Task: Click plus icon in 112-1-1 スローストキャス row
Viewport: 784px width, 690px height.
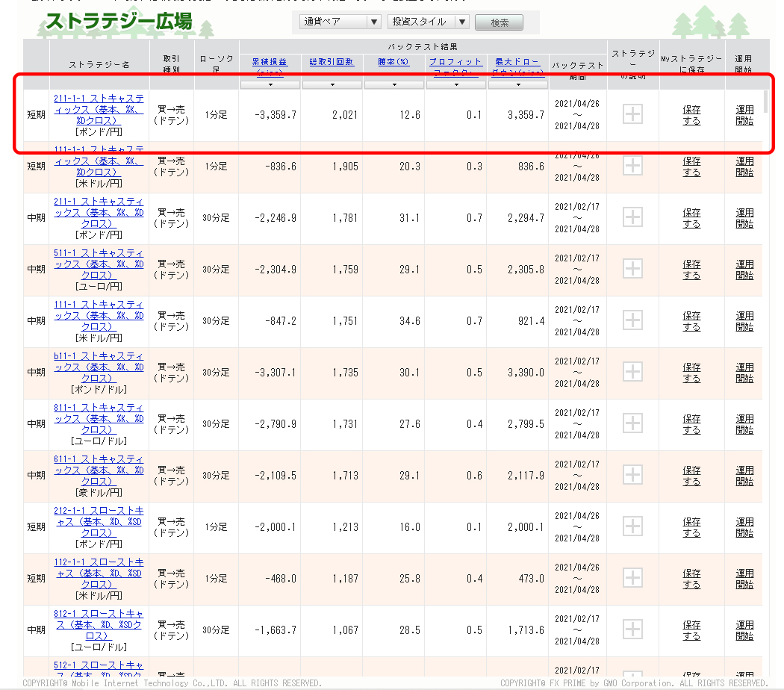Action: pos(632,577)
